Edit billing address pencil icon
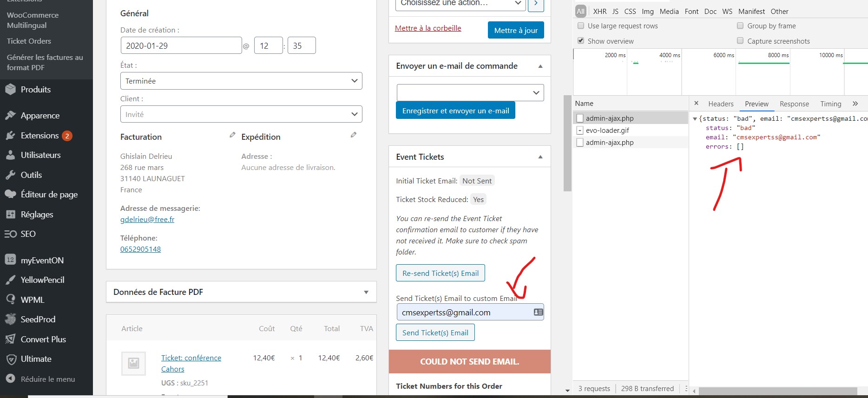This screenshot has width=868, height=398. pyautogui.click(x=232, y=135)
